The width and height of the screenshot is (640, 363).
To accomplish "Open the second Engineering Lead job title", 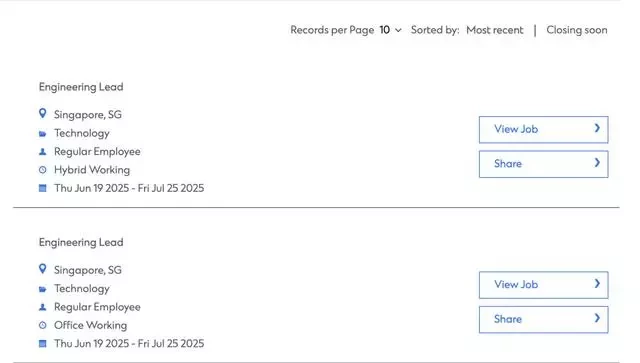I will (x=81, y=242).
